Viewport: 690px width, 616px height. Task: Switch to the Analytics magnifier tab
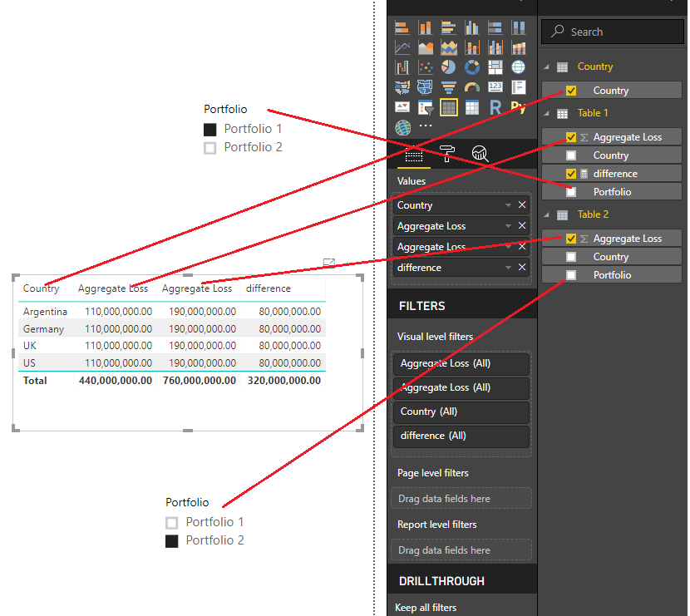pyautogui.click(x=480, y=154)
